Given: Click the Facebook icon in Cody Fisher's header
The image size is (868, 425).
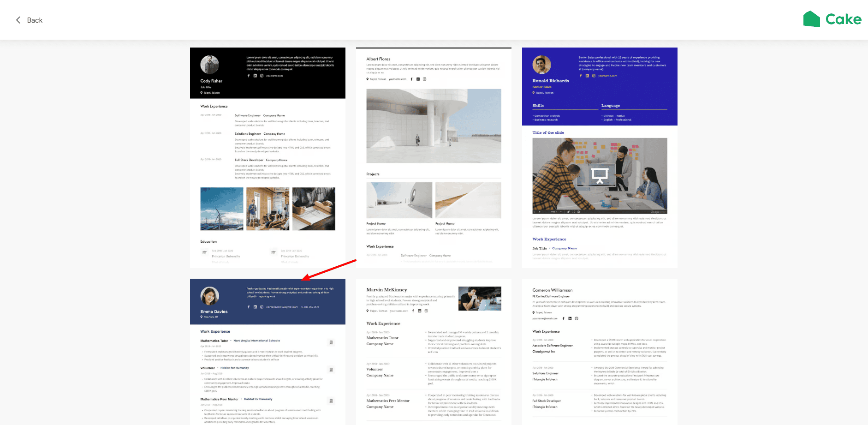Looking at the screenshot, I should [249, 76].
